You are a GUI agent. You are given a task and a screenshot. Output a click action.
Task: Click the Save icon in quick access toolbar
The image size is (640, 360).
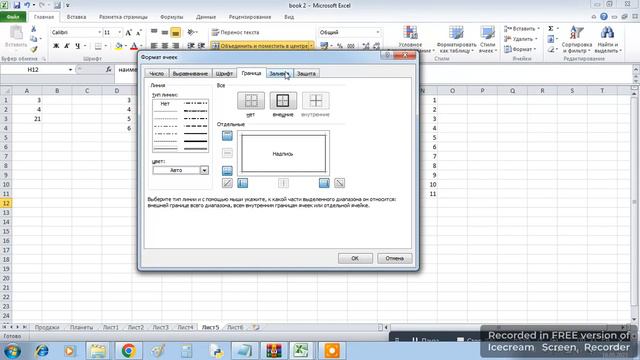[x=17, y=5]
